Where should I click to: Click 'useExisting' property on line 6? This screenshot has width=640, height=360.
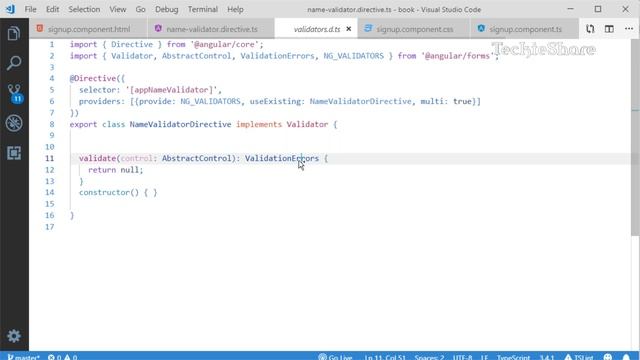[275, 101]
